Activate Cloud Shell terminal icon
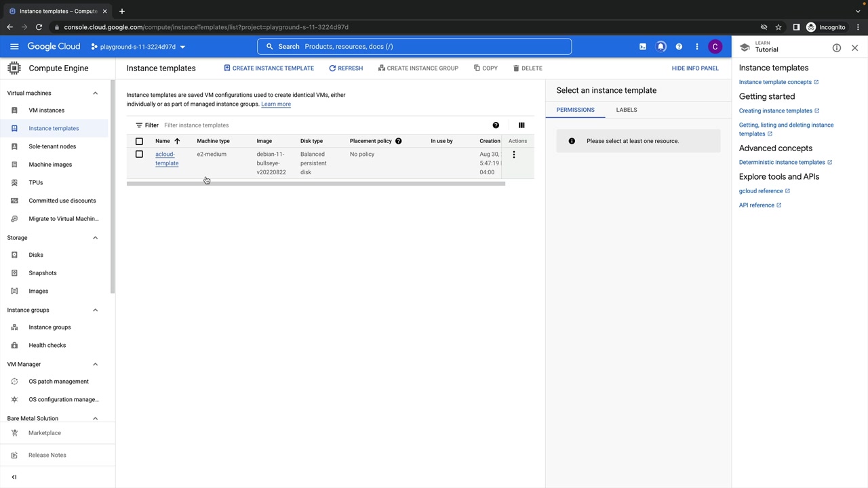Image resolution: width=868 pixels, height=488 pixels. point(643,47)
